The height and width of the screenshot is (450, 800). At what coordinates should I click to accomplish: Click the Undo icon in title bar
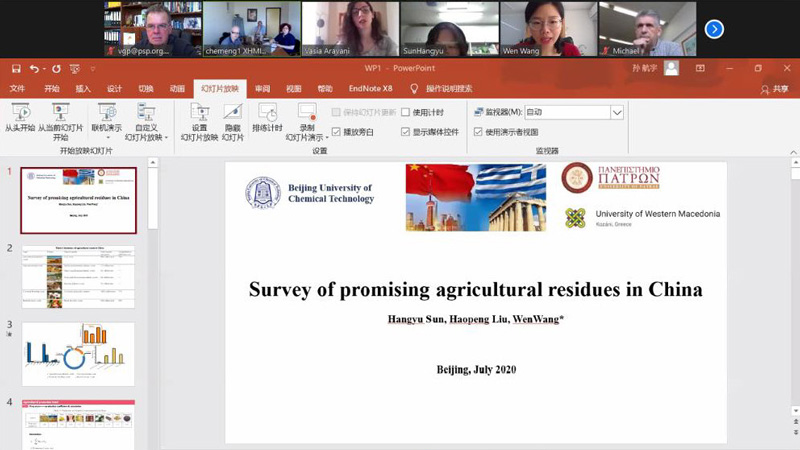(34, 68)
